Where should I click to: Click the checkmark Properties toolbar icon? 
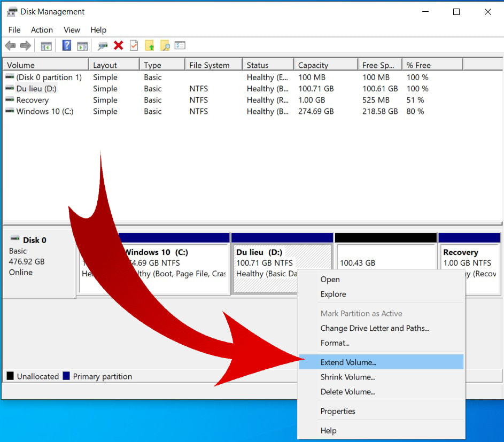(134, 45)
